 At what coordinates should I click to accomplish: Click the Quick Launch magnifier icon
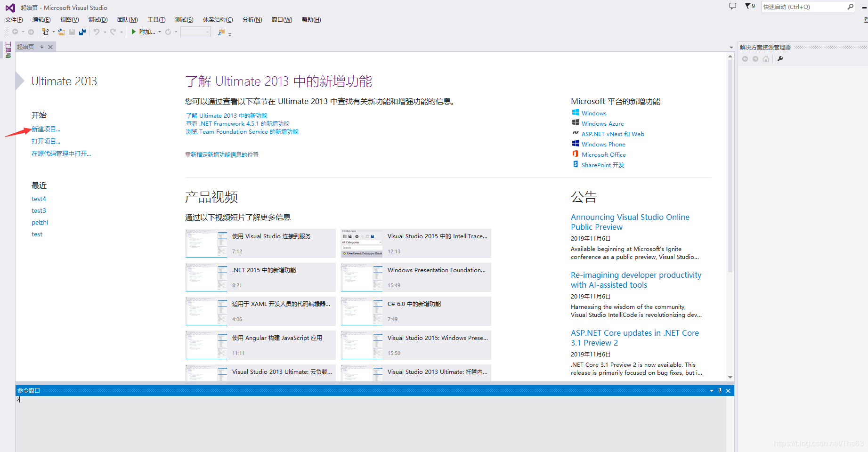(850, 7)
